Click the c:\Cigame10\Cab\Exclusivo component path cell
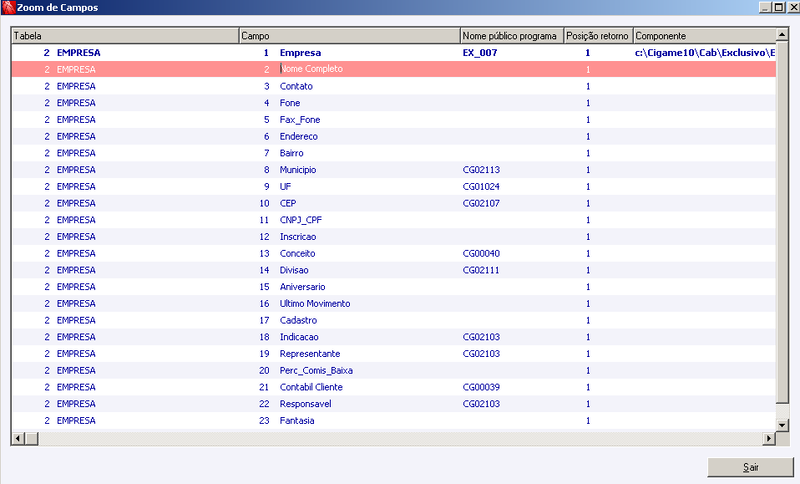 [x=705, y=53]
